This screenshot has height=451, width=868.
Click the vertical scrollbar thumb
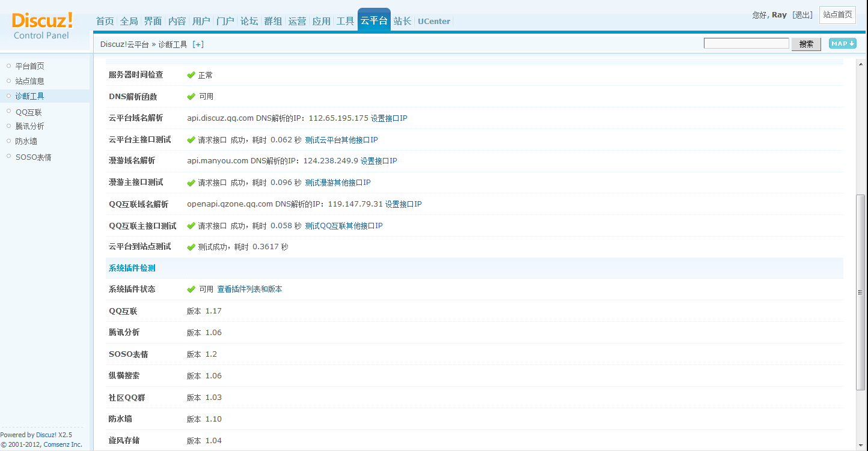point(861,292)
